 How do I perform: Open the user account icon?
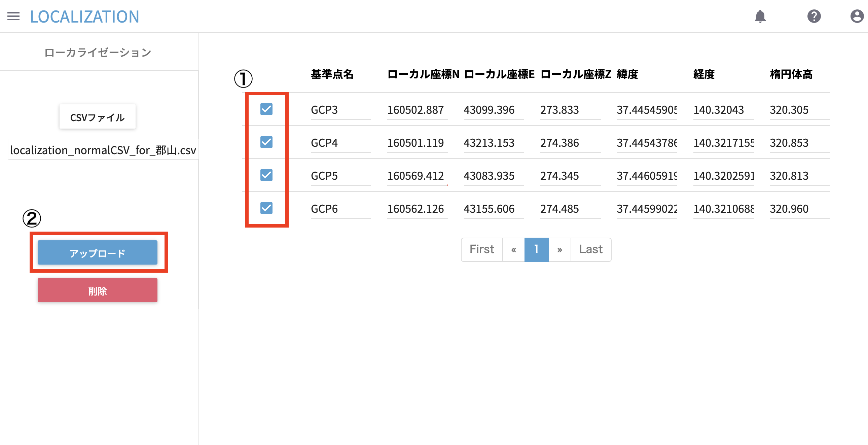coord(857,16)
